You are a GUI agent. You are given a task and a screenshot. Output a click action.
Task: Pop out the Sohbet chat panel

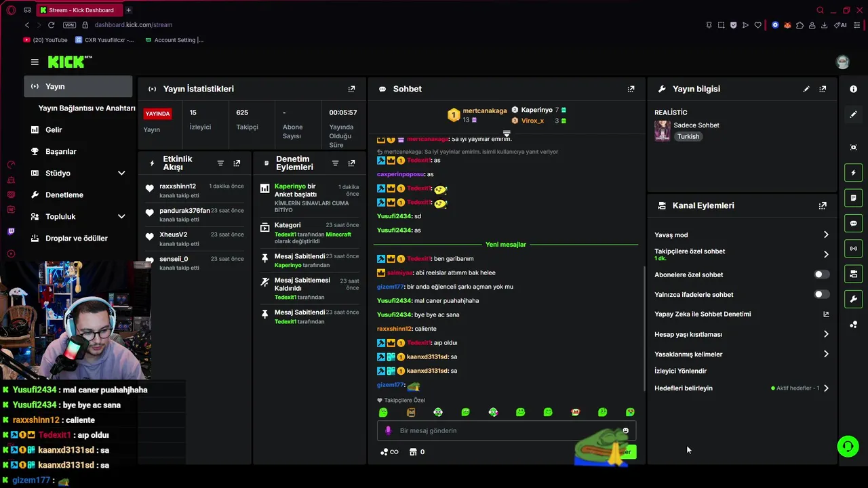coord(631,89)
